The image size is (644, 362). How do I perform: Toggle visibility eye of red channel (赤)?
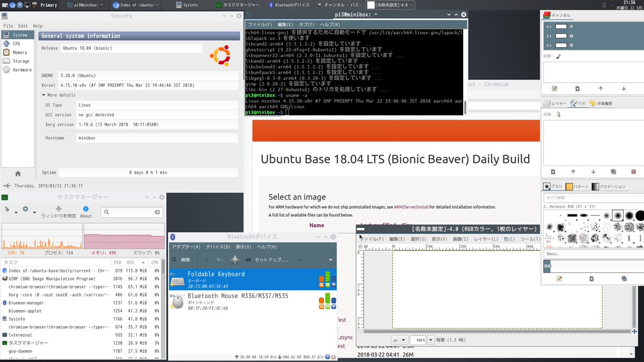548,26
